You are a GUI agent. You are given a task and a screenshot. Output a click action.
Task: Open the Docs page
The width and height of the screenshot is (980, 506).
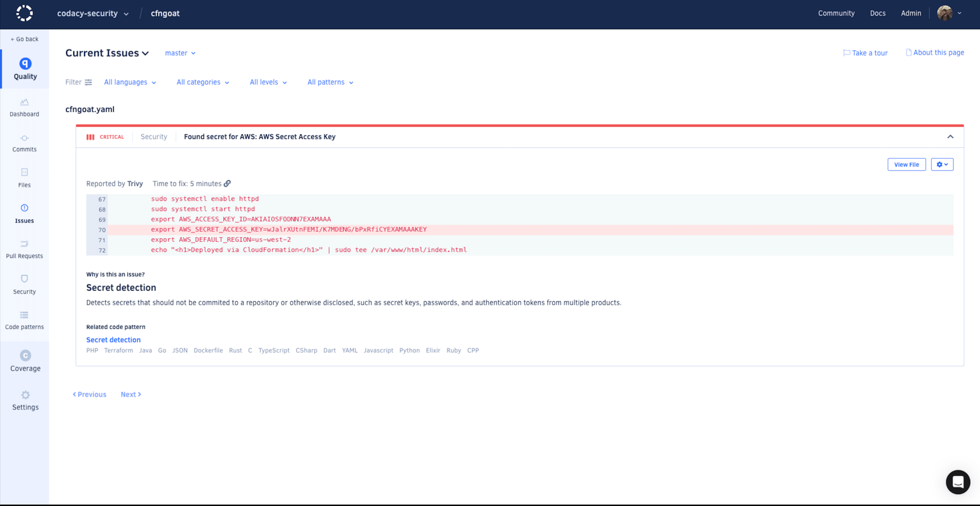[x=878, y=13]
